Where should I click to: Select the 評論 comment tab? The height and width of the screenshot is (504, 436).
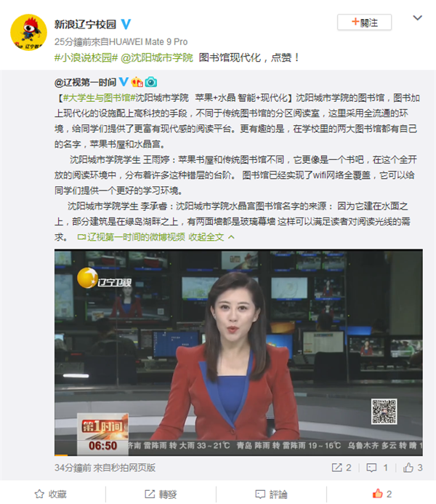pos(271,494)
